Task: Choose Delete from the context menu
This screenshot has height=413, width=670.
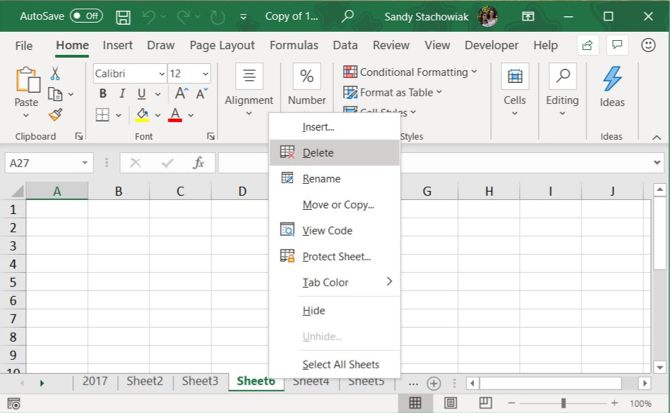Action: tap(335, 152)
